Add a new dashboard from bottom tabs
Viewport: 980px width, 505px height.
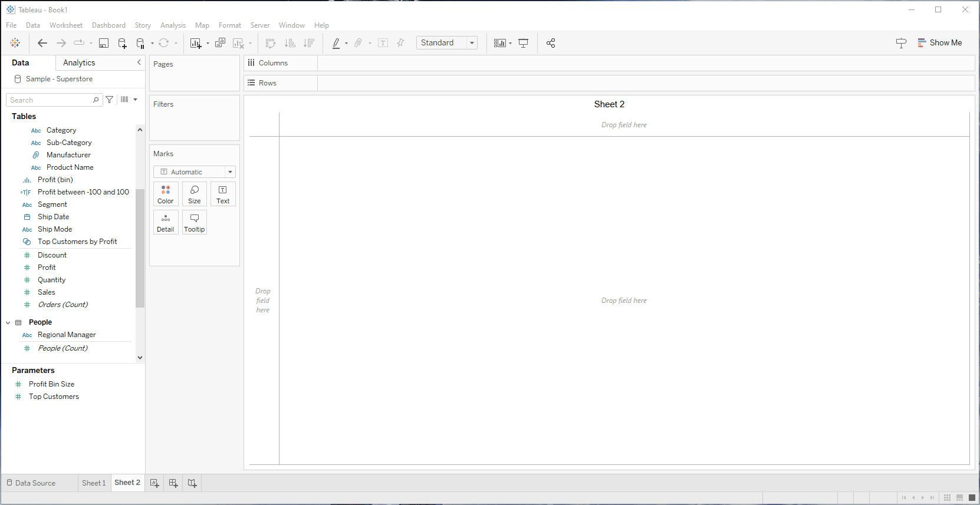click(173, 483)
